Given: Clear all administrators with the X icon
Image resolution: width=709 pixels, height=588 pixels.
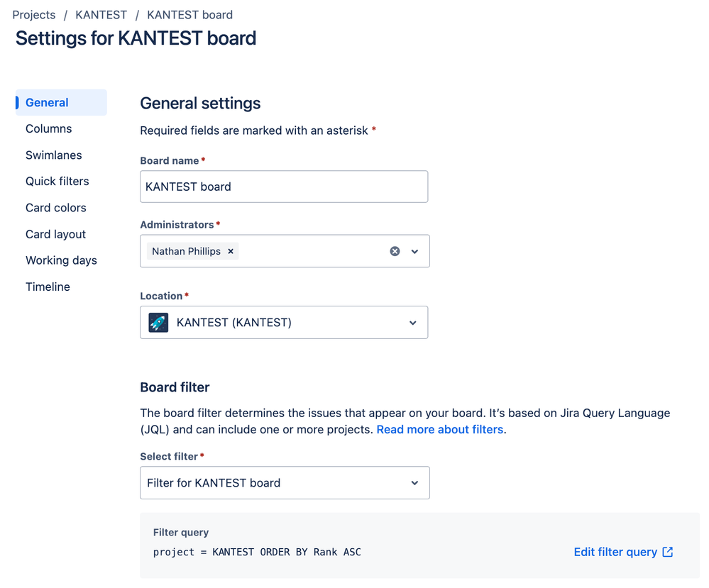Looking at the screenshot, I should click(x=395, y=251).
